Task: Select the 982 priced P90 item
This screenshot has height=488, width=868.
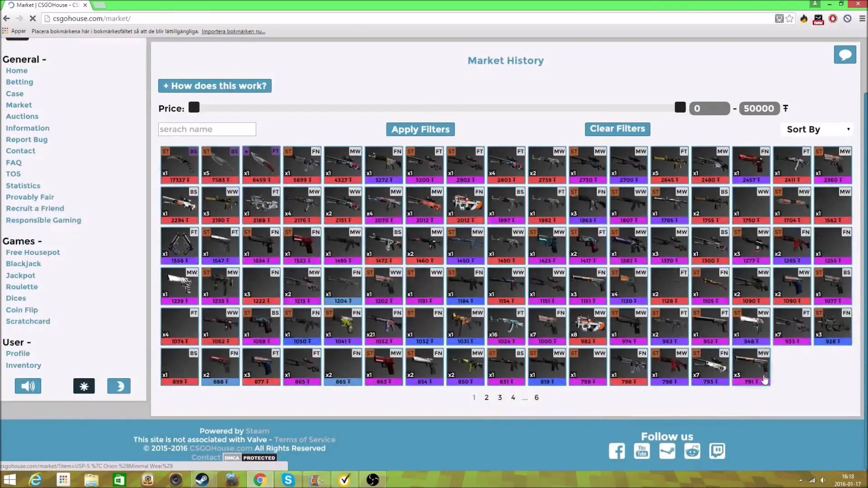Action: (588, 326)
